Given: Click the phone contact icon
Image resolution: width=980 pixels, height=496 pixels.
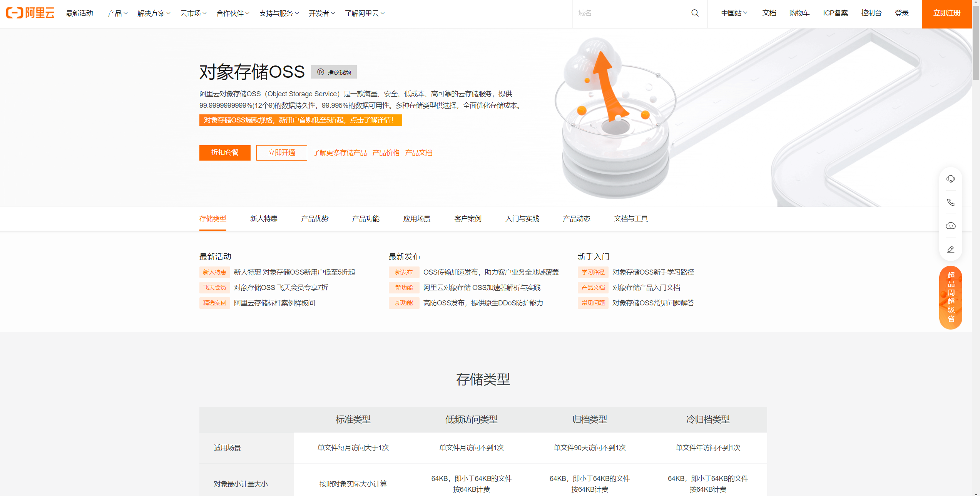Looking at the screenshot, I should coord(950,202).
